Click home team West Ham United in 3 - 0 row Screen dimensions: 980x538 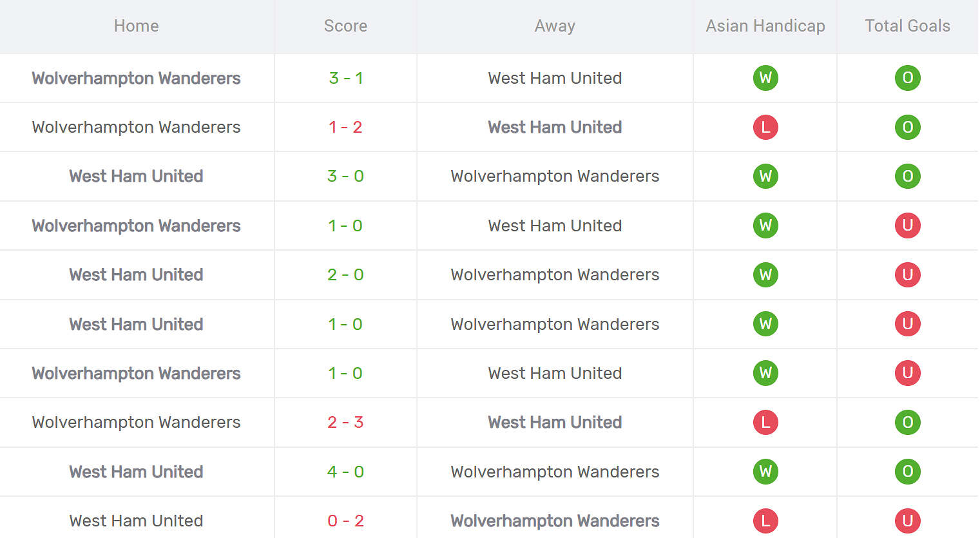[136, 176]
